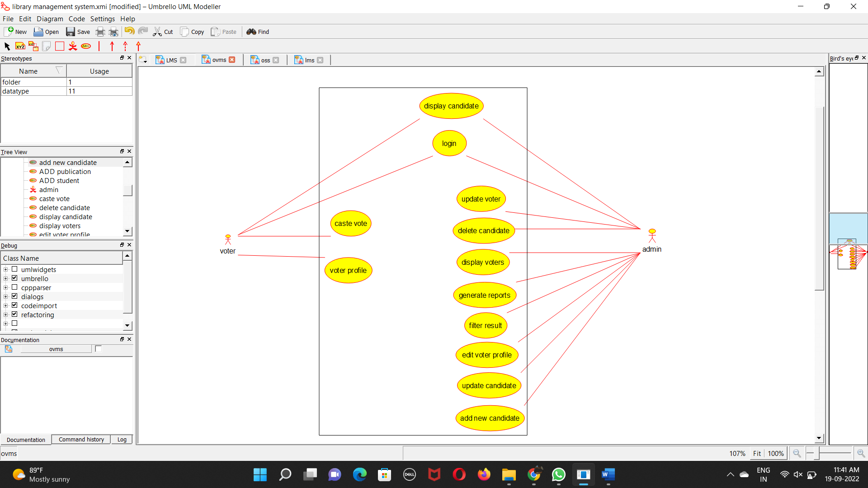Enable the cppparser debug checkbox
The height and width of the screenshot is (488, 868).
pos(14,287)
